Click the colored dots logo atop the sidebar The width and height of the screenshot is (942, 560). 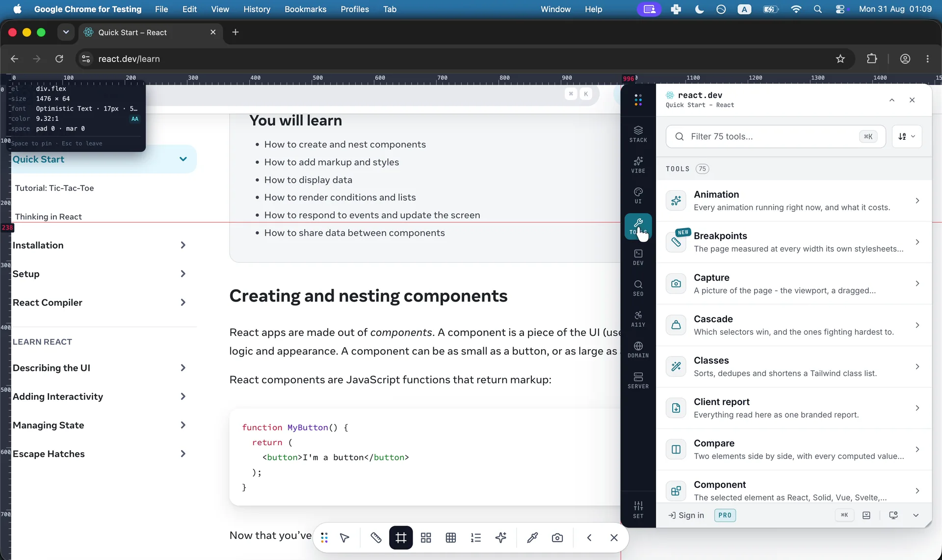point(638,100)
